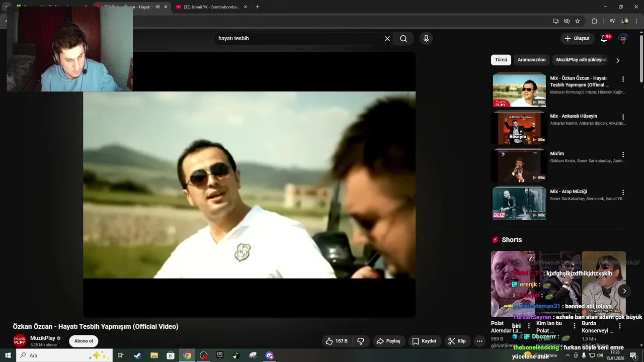The width and height of the screenshot is (644, 362).
Task: Open the Windows Start menu
Action: [8, 355]
